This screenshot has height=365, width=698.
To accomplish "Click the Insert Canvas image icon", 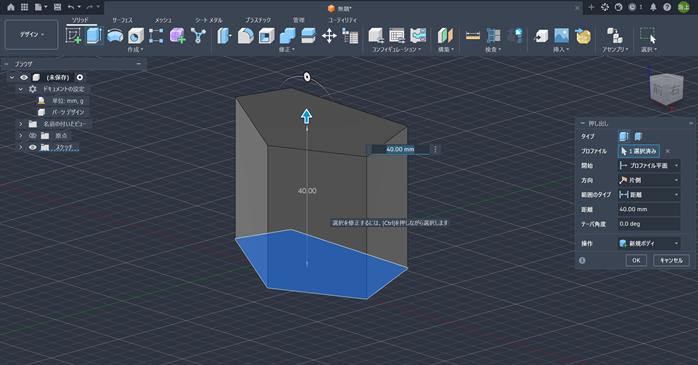I will [x=561, y=36].
